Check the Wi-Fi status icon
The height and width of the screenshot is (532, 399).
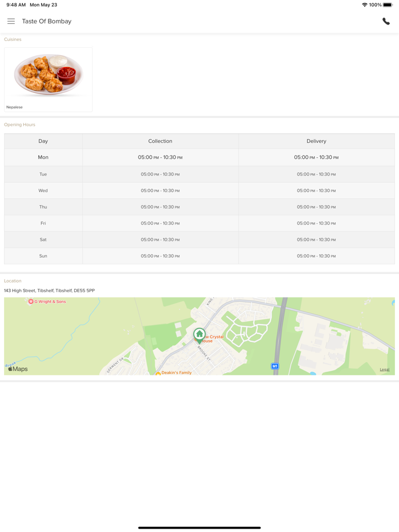tap(364, 5)
